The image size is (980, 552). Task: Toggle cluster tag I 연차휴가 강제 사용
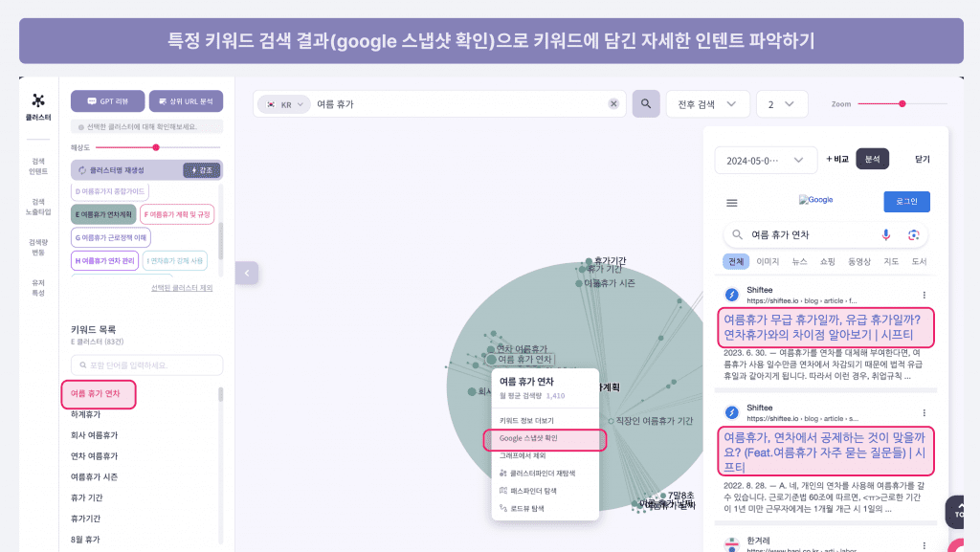(x=175, y=260)
